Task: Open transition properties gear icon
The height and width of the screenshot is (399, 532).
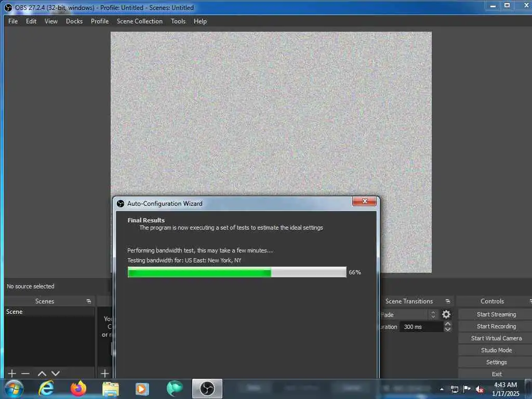Action: coord(446,314)
